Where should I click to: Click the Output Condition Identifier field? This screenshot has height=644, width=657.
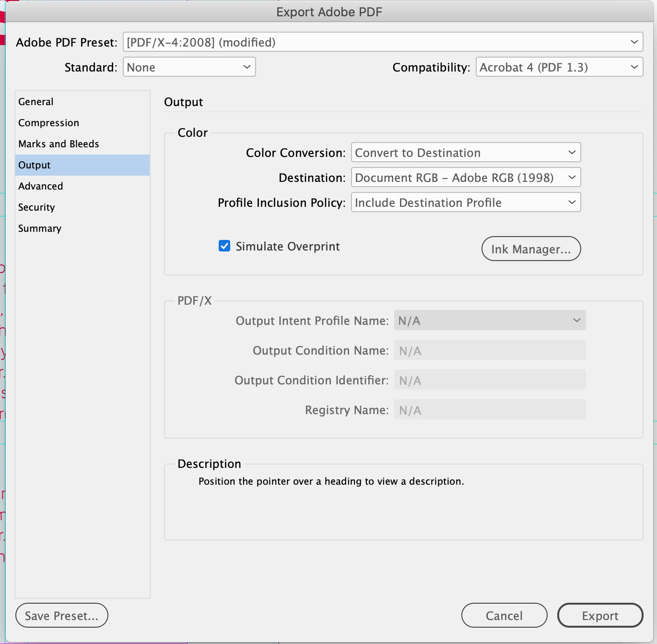click(x=490, y=380)
